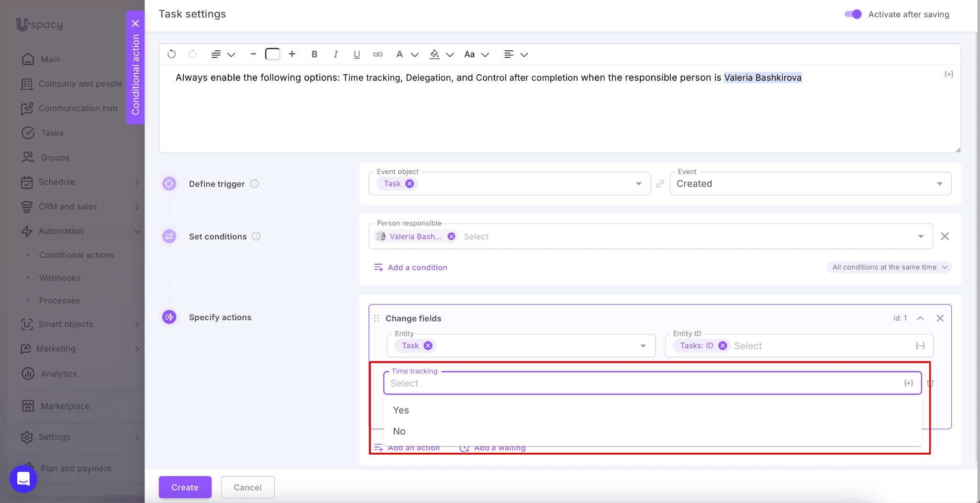980x503 pixels.
Task: Remove the Valeria Bash... chip from Person responsible
Action: click(x=451, y=236)
